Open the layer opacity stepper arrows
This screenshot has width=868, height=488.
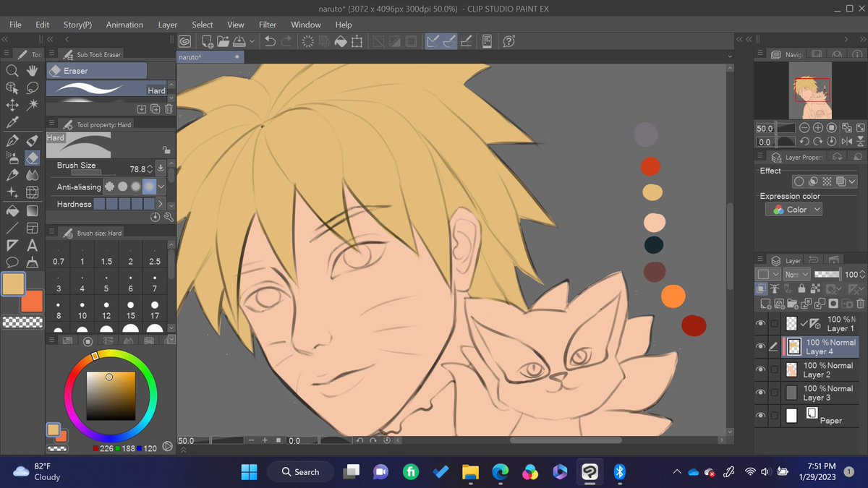pyautogui.click(x=862, y=275)
